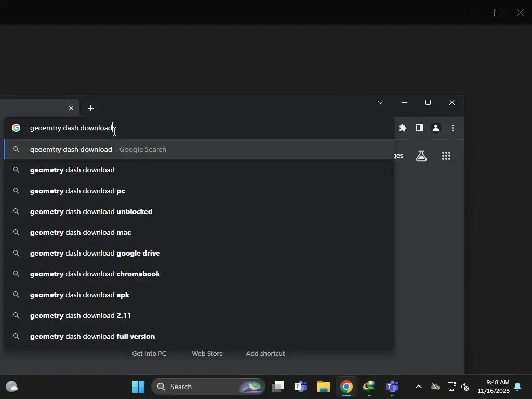Image resolution: width=532 pixels, height=399 pixels.
Task: Open Chrome Extensions puzzle icon
Action: (x=403, y=128)
